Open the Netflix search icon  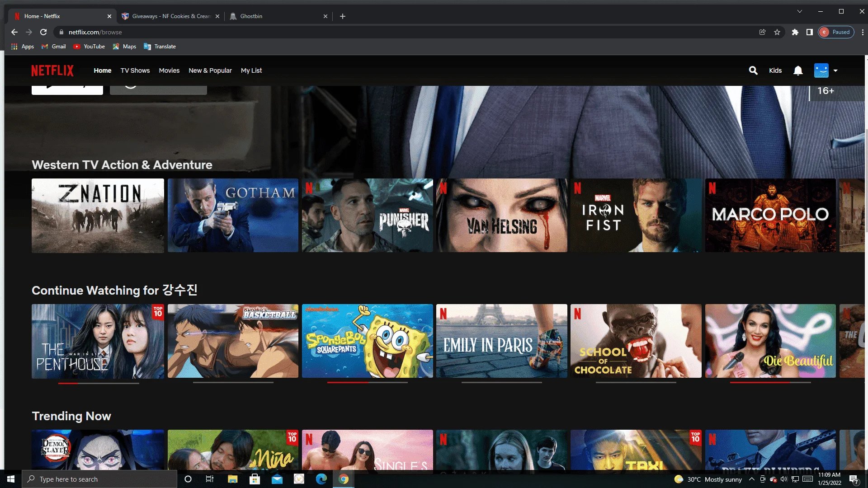753,70
